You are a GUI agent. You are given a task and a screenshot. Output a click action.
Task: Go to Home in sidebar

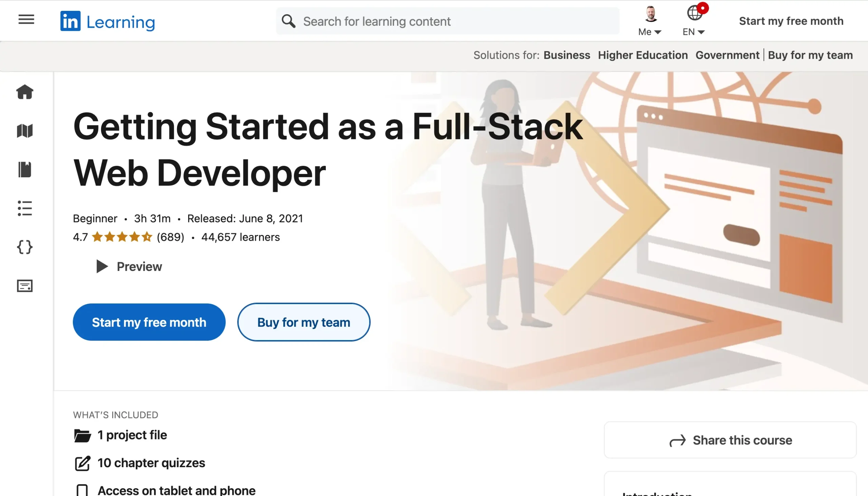25,92
